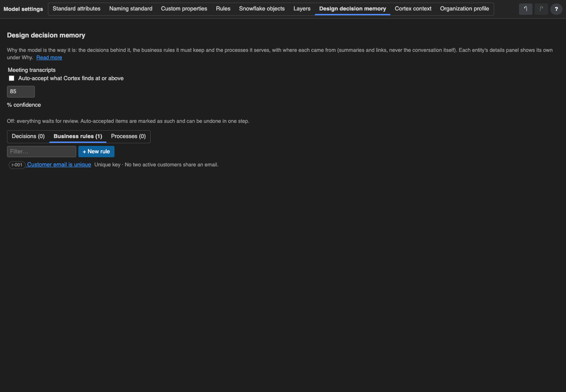Enable auto-accept Cortex findings checkbox
The width and height of the screenshot is (566, 392).
click(x=12, y=78)
